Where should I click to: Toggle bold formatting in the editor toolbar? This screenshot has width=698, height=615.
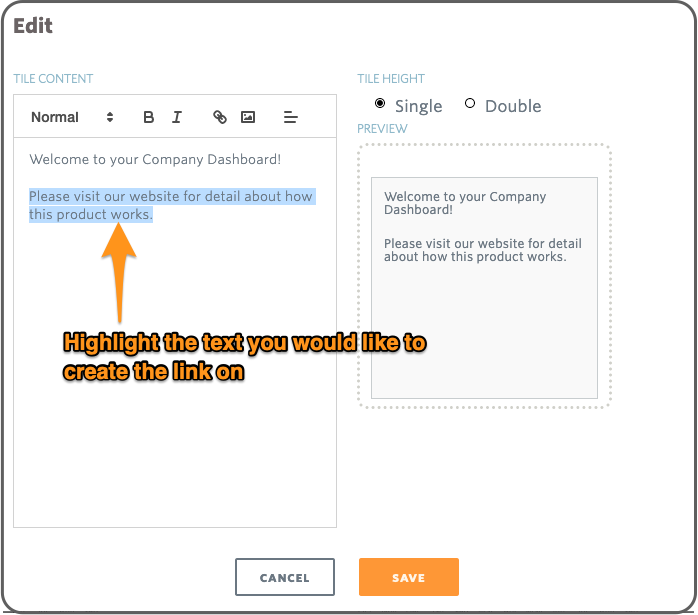(x=149, y=117)
